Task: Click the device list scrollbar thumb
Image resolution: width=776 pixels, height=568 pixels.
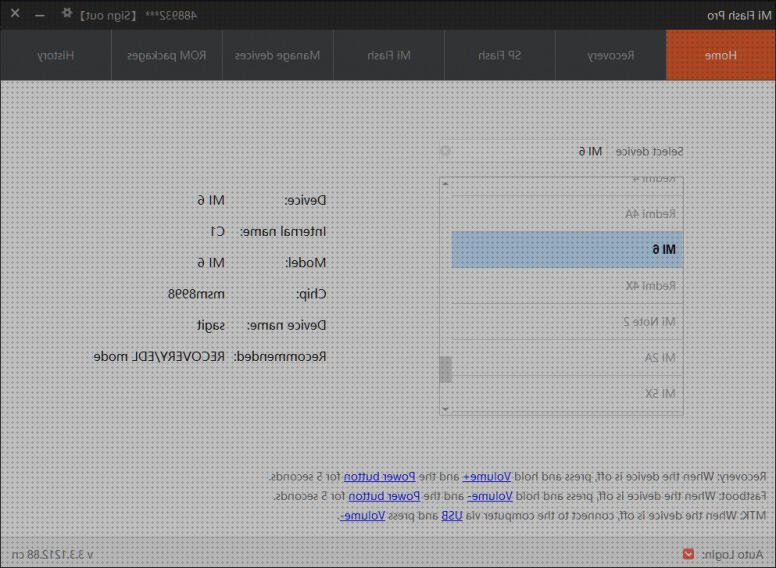Action: pyautogui.click(x=445, y=369)
